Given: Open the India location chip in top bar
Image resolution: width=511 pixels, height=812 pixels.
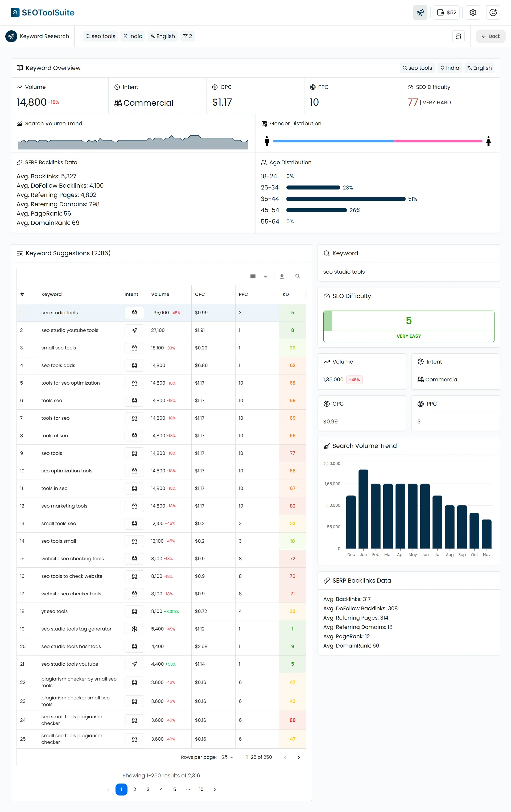Looking at the screenshot, I should [x=133, y=36].
